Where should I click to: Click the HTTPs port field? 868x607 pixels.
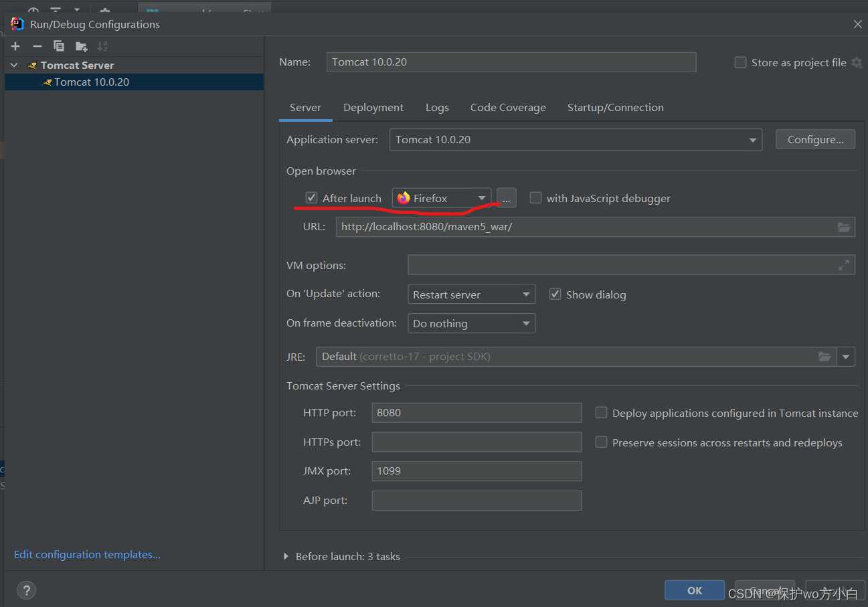476,442
